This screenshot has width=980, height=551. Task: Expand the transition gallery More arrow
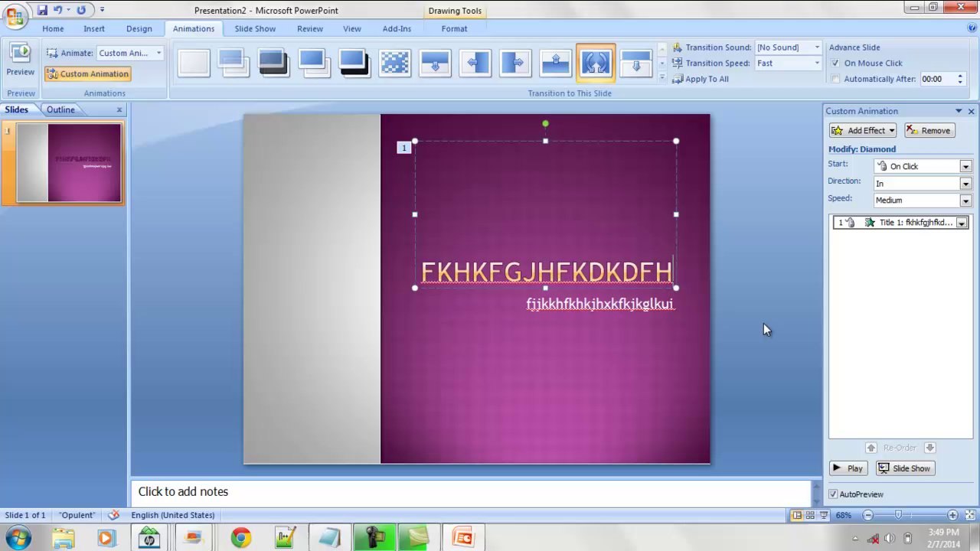click(662, 77)
